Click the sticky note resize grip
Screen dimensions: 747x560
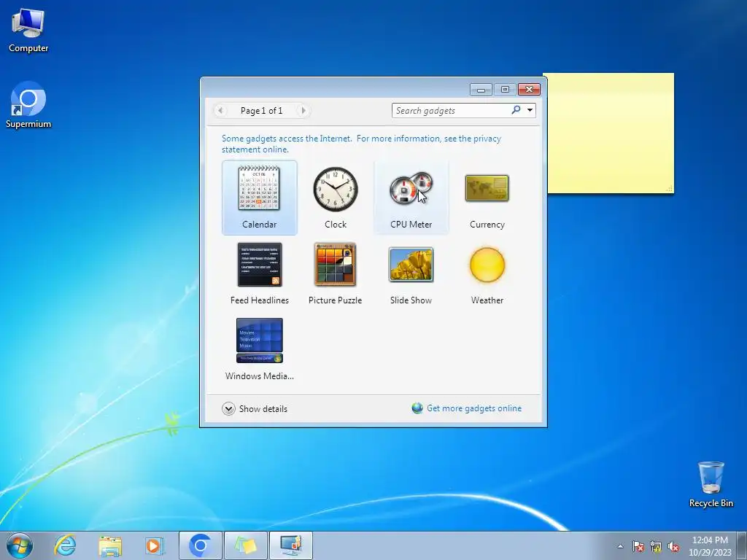(x=670, y=189)
